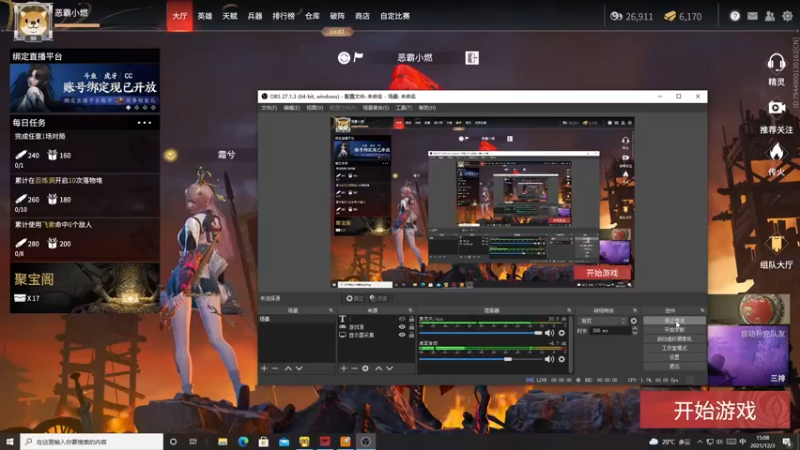This screenshot has height=450, width=800.
Task: Click the player avatar portrait
Action: 33,21
